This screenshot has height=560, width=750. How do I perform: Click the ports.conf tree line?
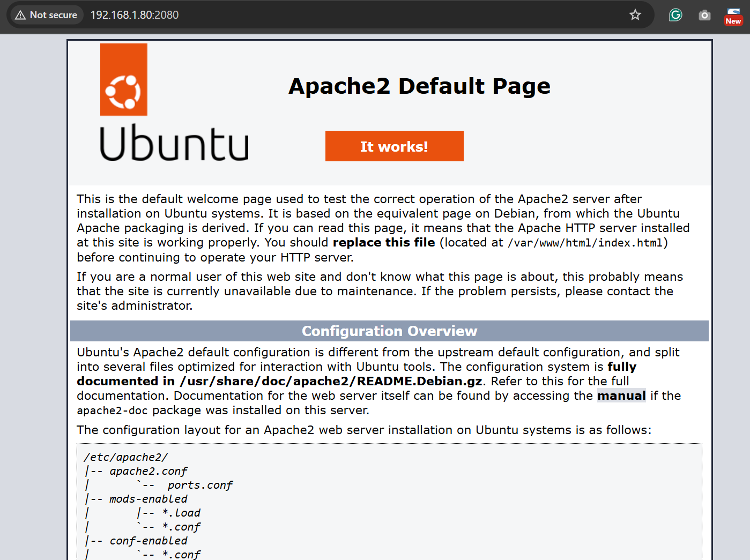point(200,485)
